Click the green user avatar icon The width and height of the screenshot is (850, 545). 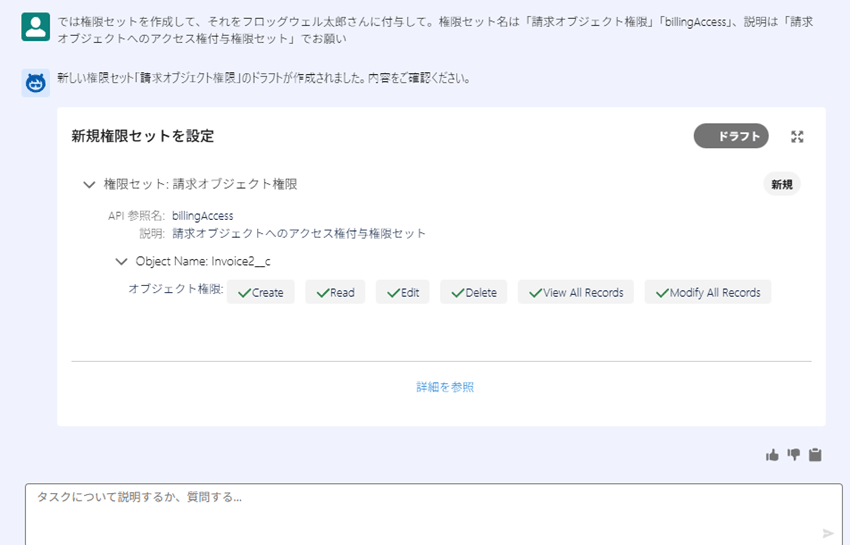tap(35, 27)
